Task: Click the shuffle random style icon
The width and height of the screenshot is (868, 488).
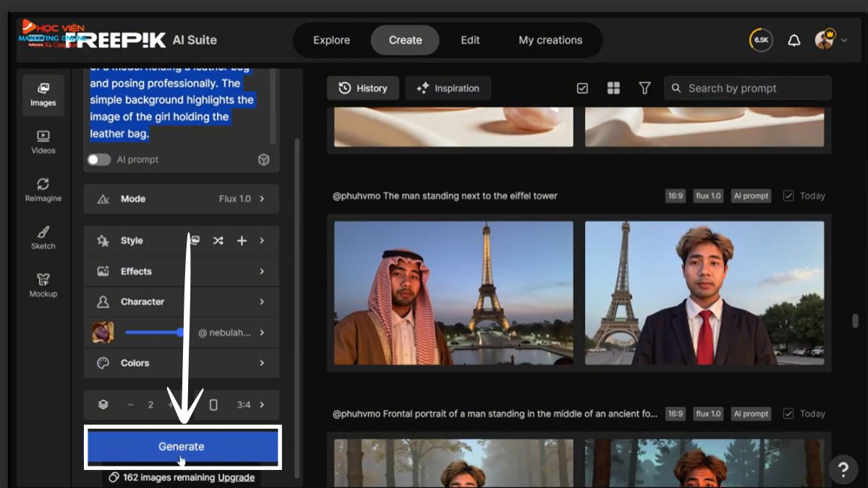Action: point(218,241)
